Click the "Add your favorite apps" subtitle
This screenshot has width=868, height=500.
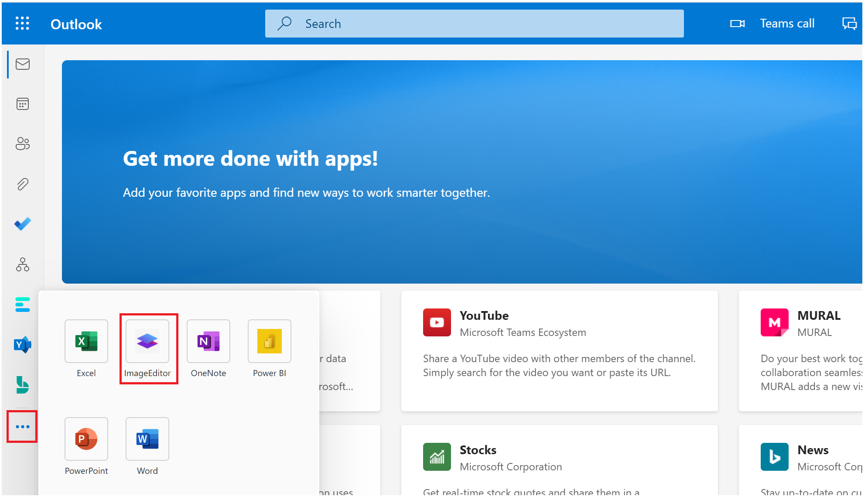point(307,192)
